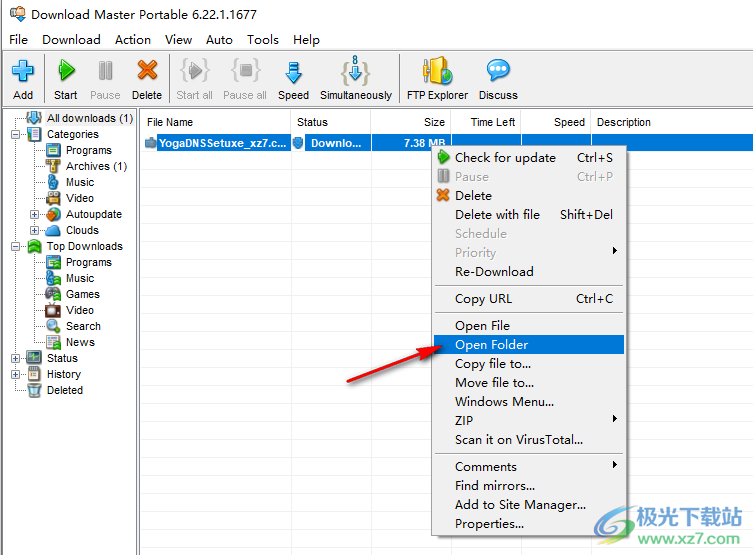753x555 pixels.
Task: Select Games under Top Downloads
Action: coord(83,294)
